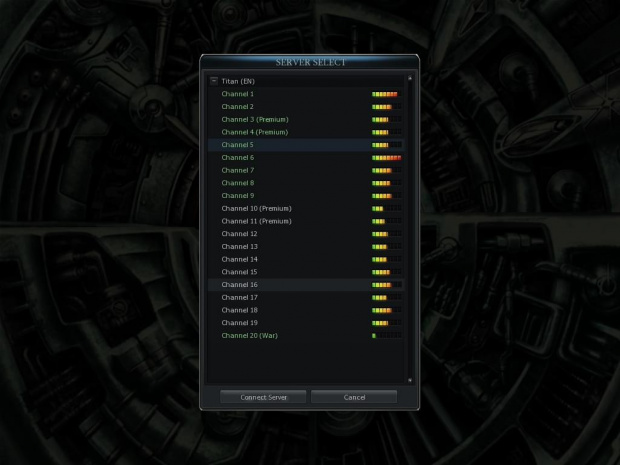Click the scrollbar down arrow
Viewport: 620px width, 465px height.
coord(410,380)
